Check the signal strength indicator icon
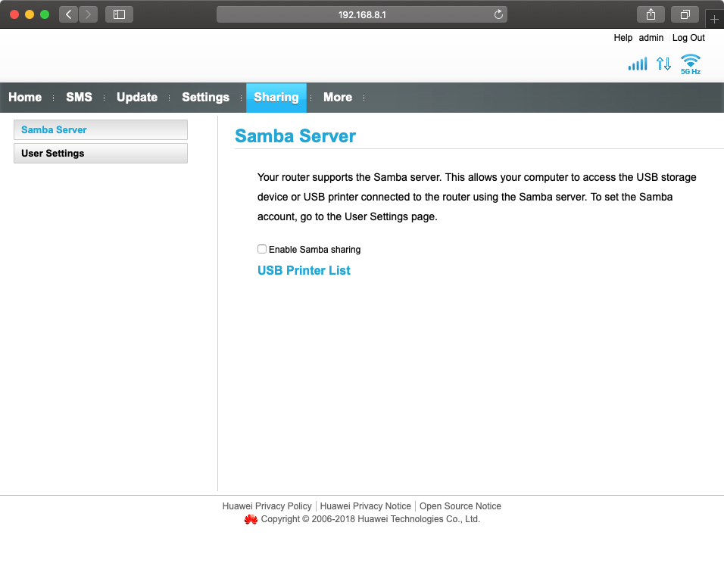The width and height of the screenshot is (724, 588). [x=637, y=64]
